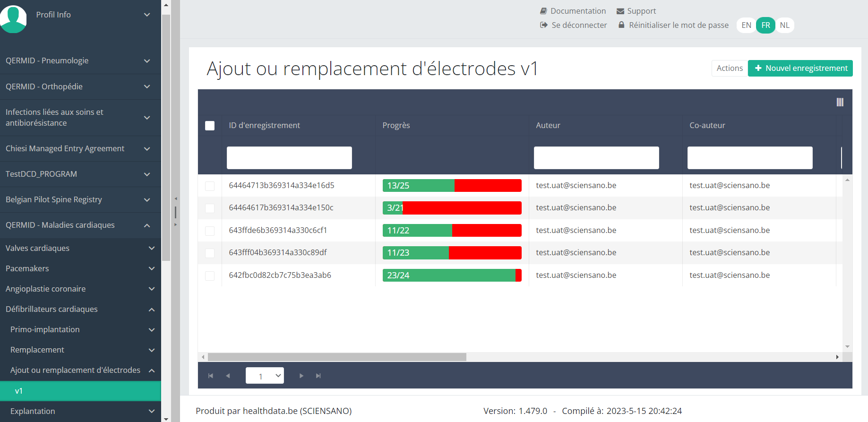Select checkbox for record 642fbc0d82cb7c75b3ea3ab6
Image resolution: width=868 pixels, height=422 pixels.
point(210,276)
